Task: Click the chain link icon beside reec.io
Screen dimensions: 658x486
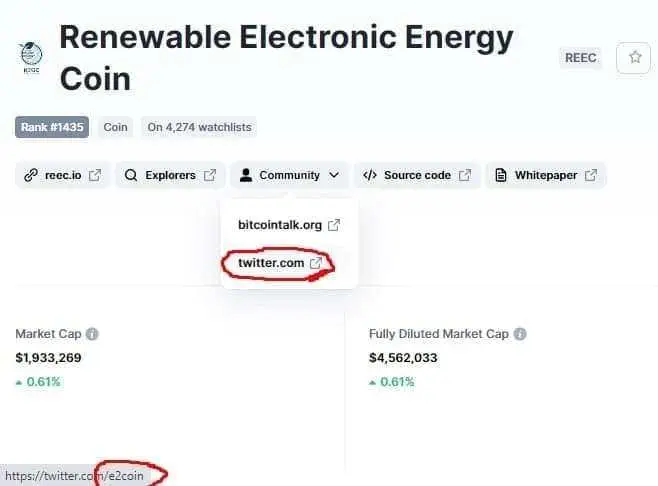Action: (x=31, y=175)
